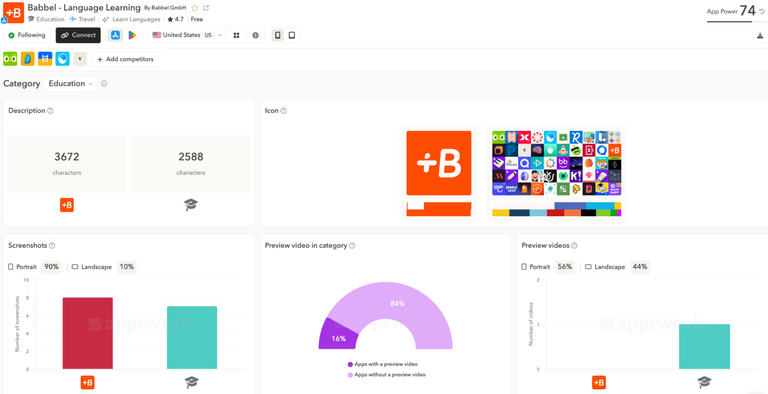Click the Screenshots Portrait 90% value

click(51, 267)
